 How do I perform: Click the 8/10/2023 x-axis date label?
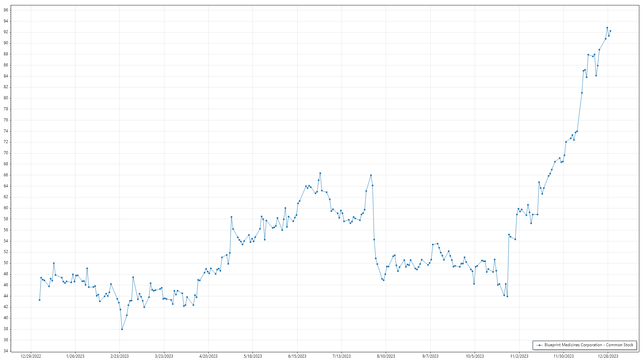coord(386,356)
